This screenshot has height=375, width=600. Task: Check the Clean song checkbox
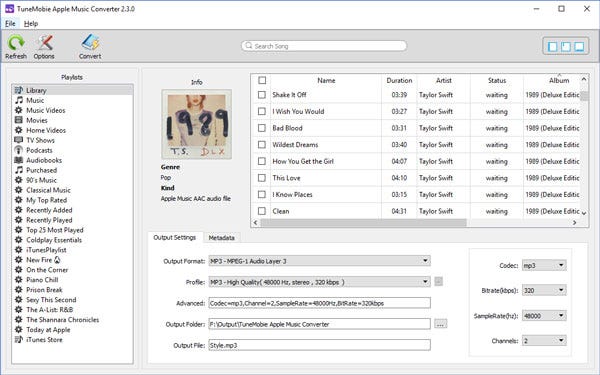coord(262,211)
